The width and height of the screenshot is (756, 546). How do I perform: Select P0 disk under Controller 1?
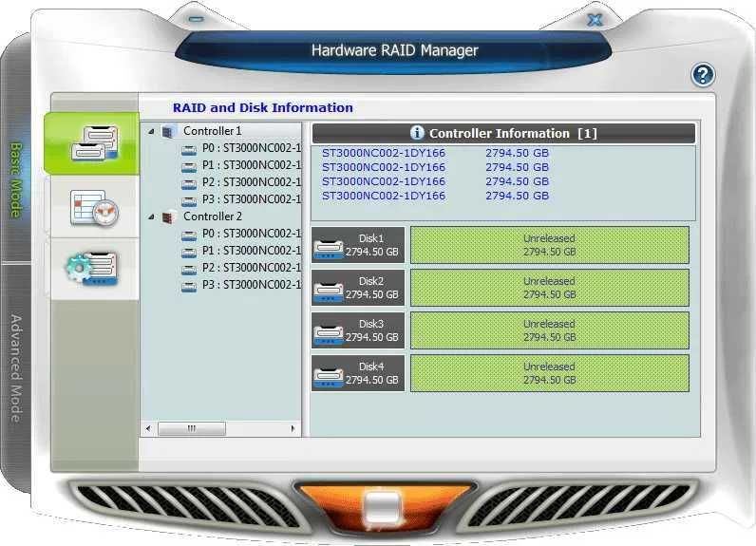[x=251, y=148]
